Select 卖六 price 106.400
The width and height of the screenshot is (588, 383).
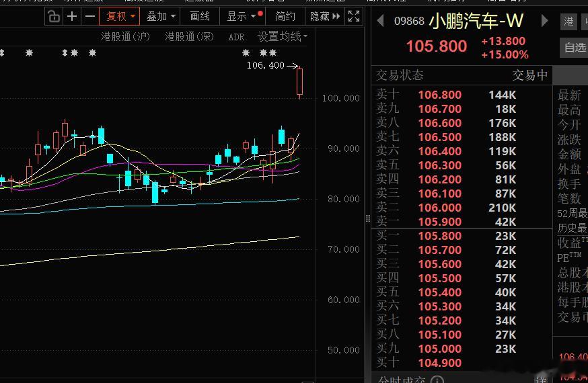[x=440, y=151]
